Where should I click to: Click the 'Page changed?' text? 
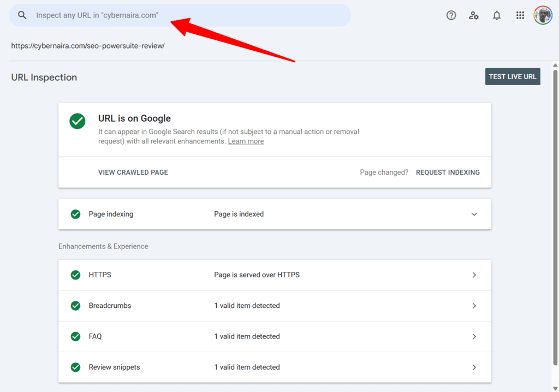pyautogui.click(x=384, y=173)
